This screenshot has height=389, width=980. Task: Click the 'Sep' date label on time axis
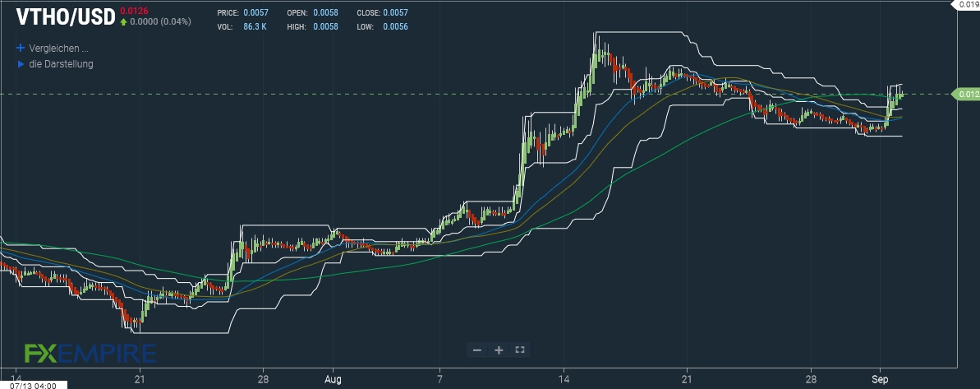[x=880, y=379]
